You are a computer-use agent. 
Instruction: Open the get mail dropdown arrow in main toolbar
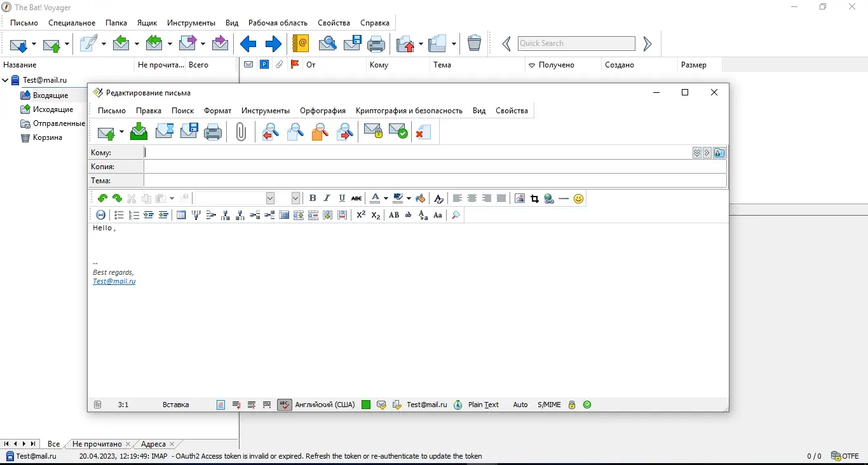tap(34, 44)
